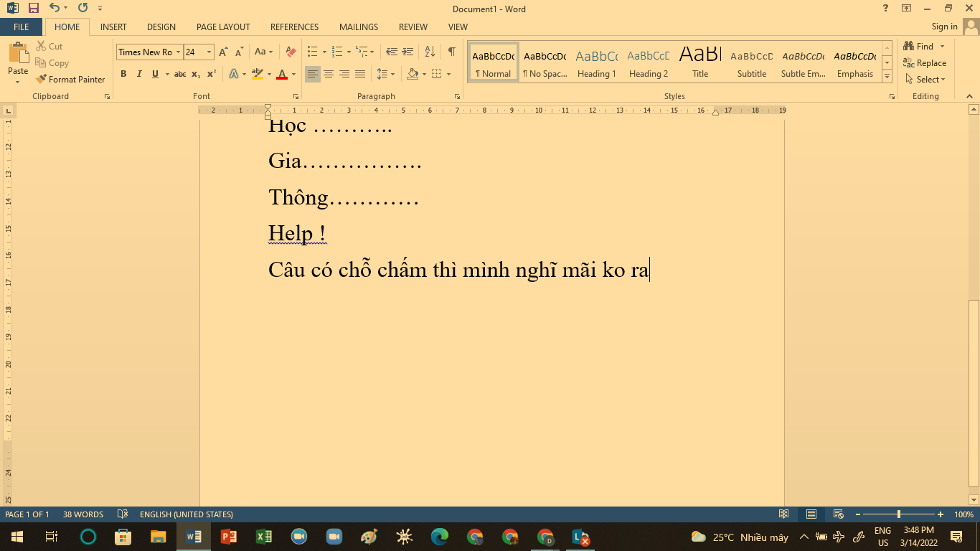Apply the No Spacing style

pyautogui.click(x=545, y=62)
